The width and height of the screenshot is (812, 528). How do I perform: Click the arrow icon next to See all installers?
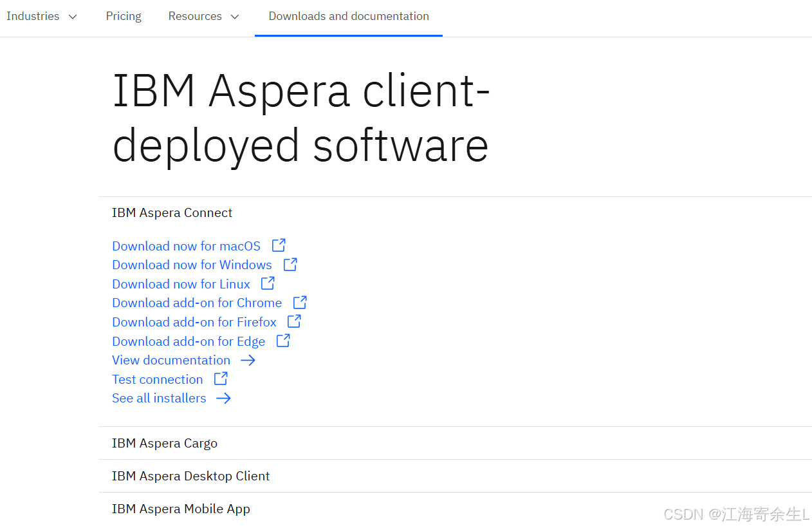[x=223, y=398]
